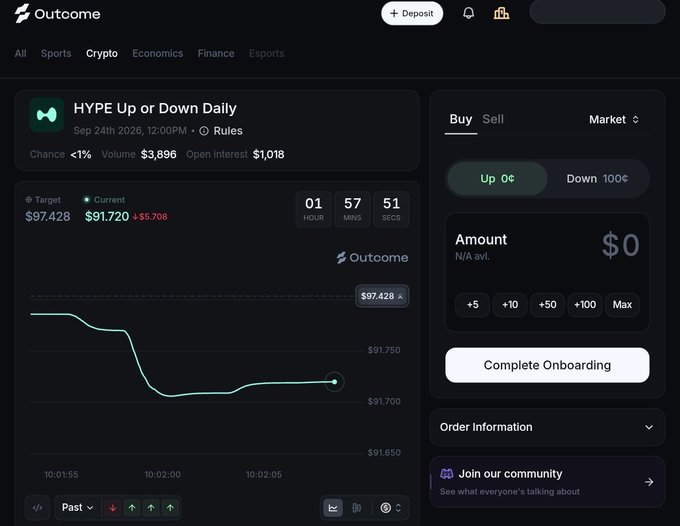Click the $97.428 target price label on the chart
This screenshot has width=680, height=526.
(382, 296)
